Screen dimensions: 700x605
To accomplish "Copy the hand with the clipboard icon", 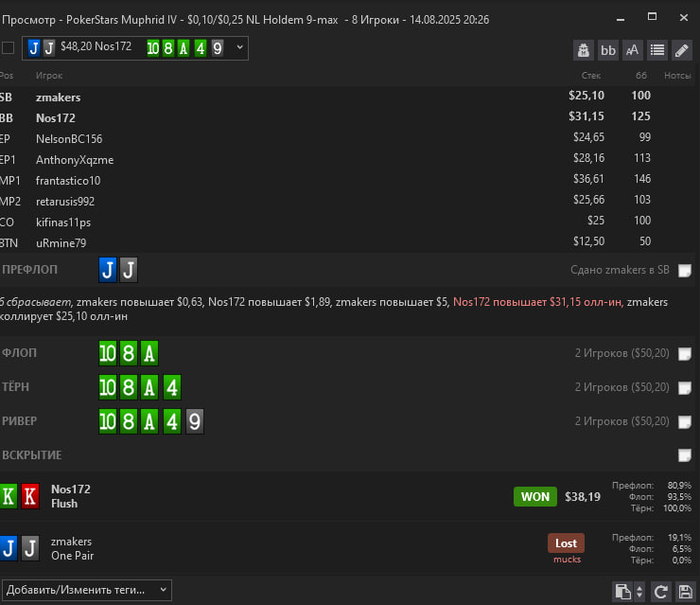I will pyautogui.click(x=623, y=592).
